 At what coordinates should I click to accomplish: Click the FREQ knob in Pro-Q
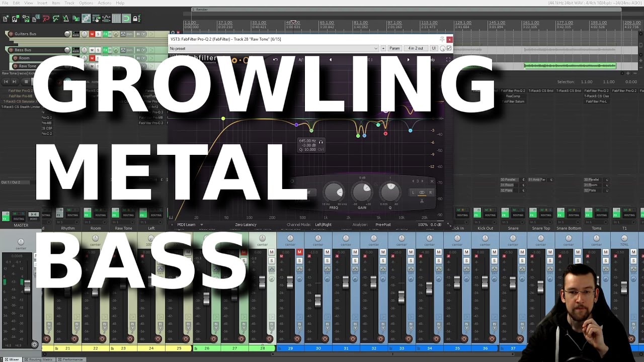pos(334,193)
